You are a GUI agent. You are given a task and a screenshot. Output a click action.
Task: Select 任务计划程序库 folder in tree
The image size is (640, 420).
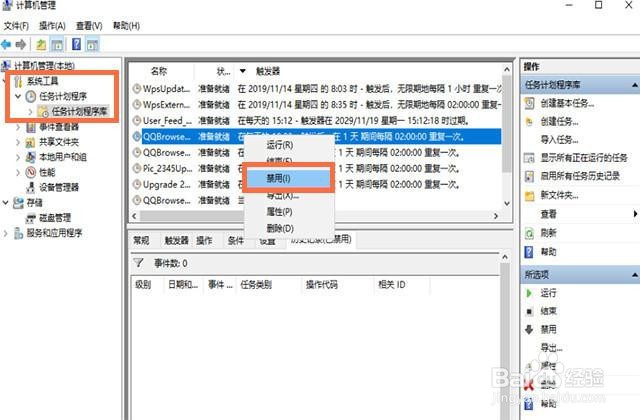[x=79, y=111]
